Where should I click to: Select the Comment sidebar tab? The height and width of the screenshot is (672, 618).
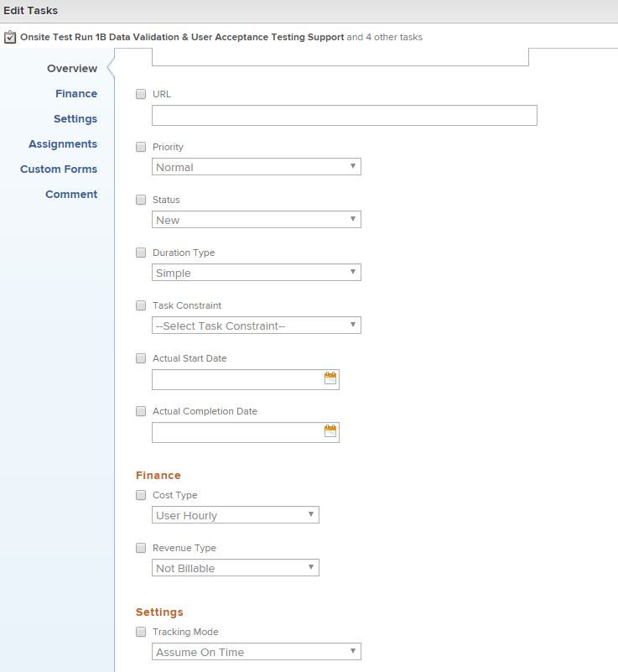71,195
